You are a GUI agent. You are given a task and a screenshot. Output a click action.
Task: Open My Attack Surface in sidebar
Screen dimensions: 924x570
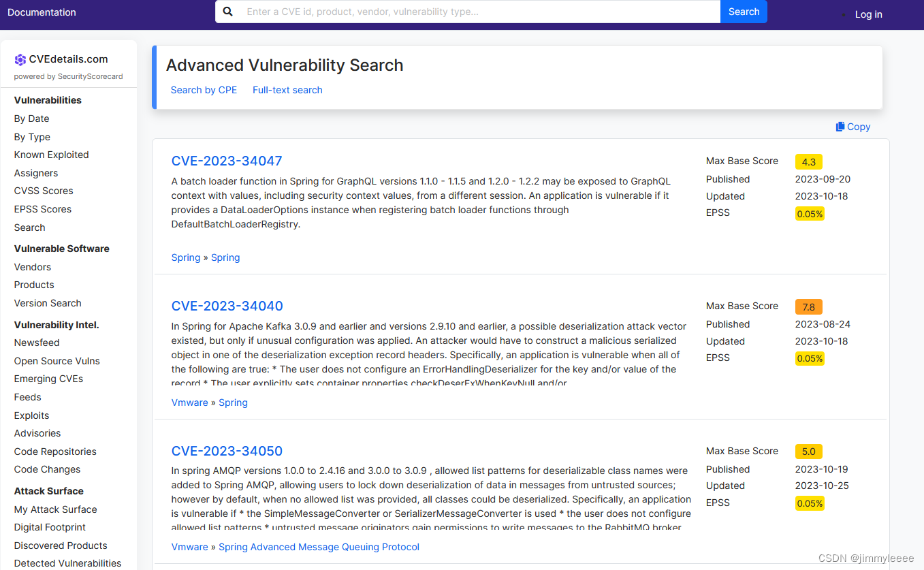pyautogui.click(x=56, y=509)
